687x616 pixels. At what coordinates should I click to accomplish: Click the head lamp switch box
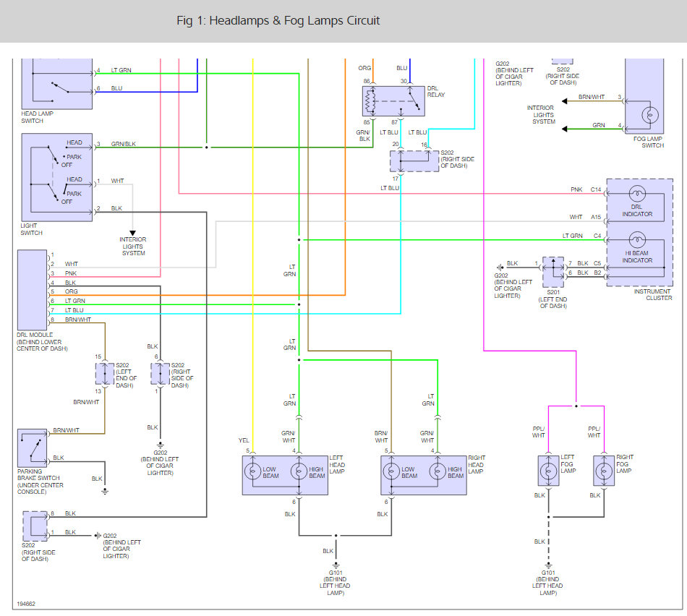click(57, 84)
